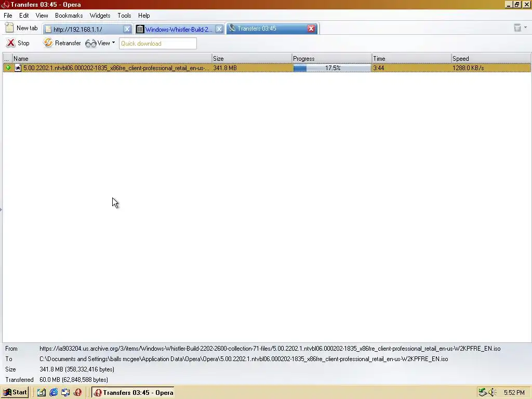Open the Help menu

tap(144, 16)
